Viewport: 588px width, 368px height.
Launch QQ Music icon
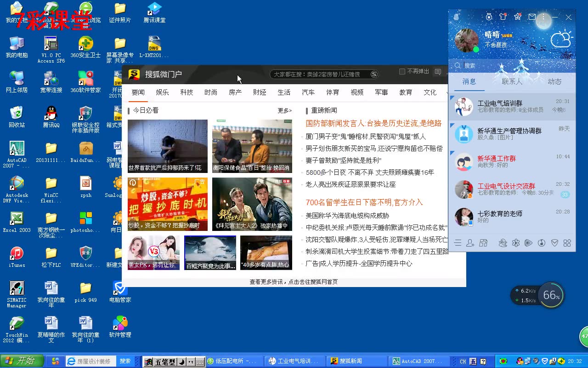(x=542, y=243)
